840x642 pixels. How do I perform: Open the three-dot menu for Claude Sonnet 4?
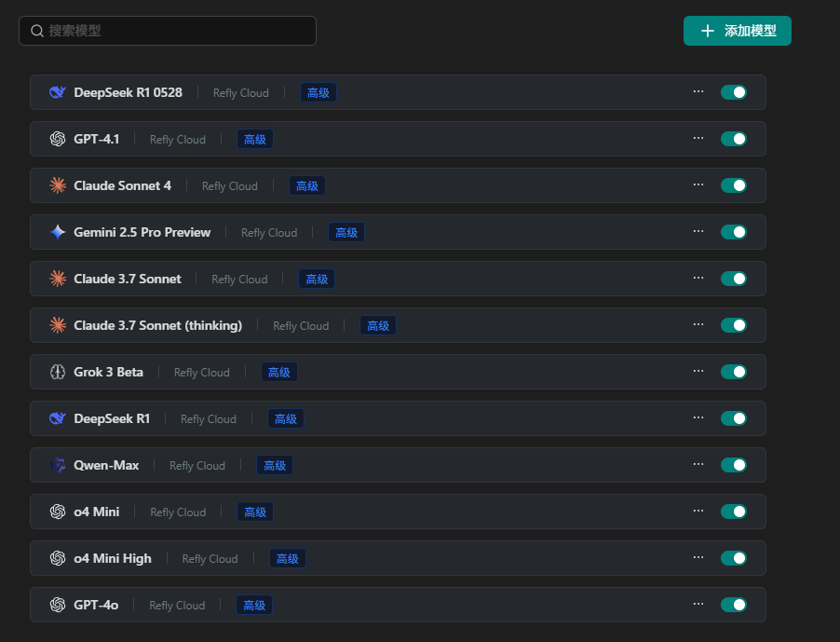[698, 184]
